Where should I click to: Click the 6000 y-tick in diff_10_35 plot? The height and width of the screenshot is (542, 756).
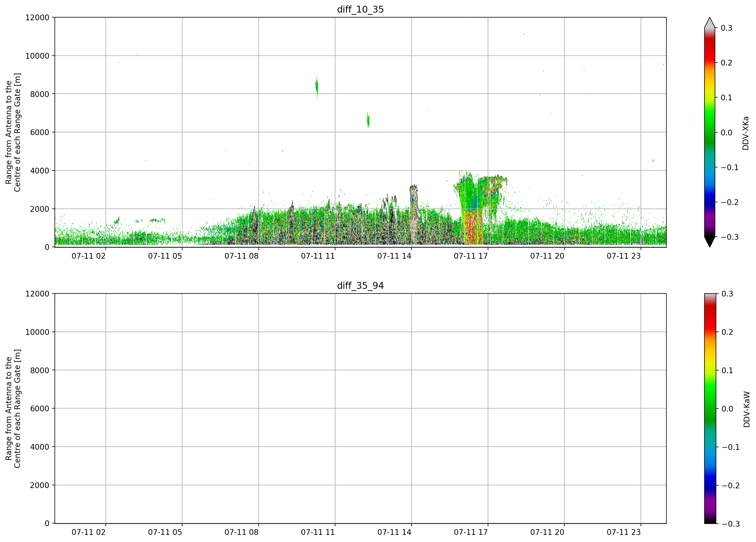(40, 132)
